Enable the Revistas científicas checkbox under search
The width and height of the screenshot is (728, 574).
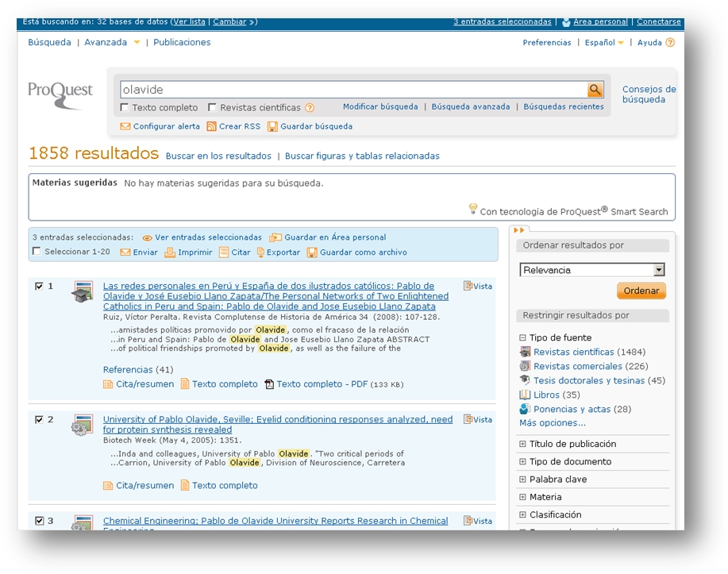coord(212,108)
